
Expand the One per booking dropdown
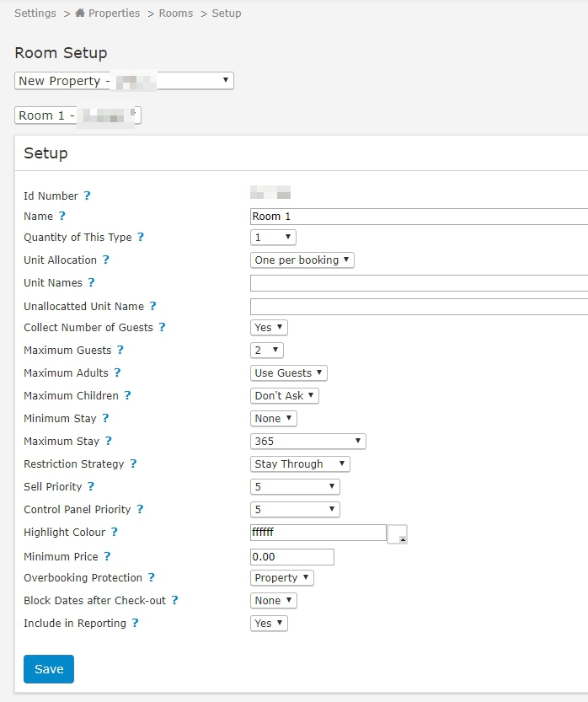[x=302, y=260]
